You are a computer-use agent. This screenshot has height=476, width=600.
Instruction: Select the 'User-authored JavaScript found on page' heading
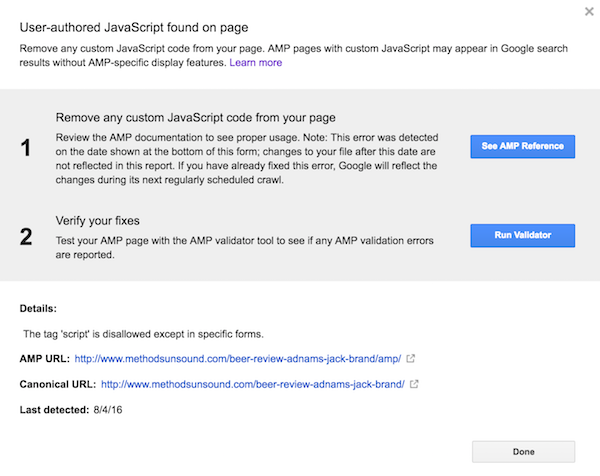(134, 28)
